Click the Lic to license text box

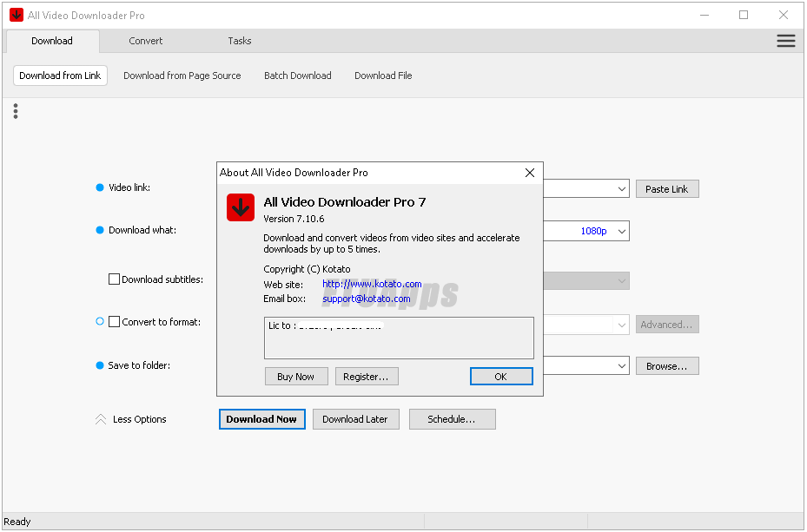[399, 338]
